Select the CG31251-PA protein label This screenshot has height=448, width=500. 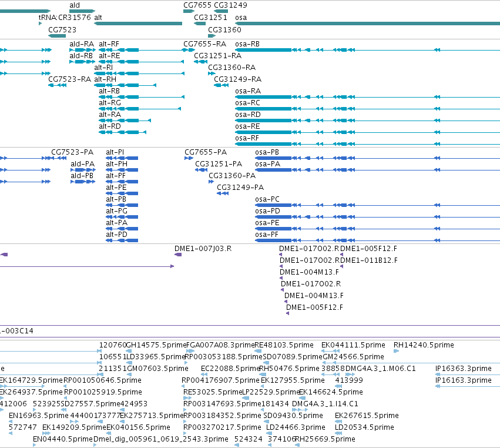tap(219, 165)
